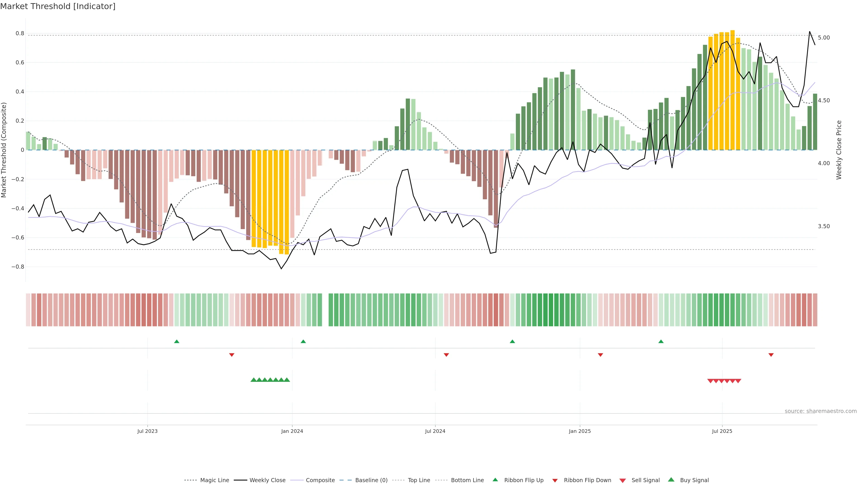Image resolution: width=868 pixels, height=488 pixels.
Task: Click the Ribbon Flip Down legend icon
Action: click(x=555, y=480)
